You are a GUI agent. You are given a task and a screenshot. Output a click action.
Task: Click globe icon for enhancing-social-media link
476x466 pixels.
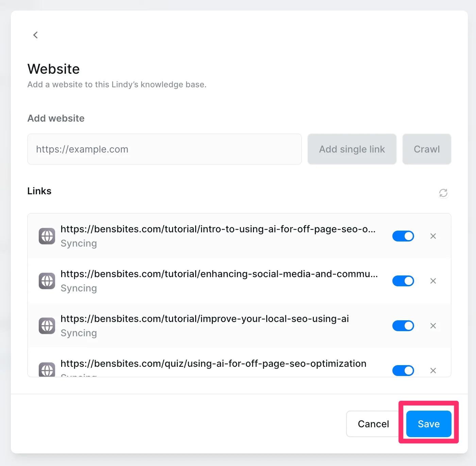pos(47,281)
